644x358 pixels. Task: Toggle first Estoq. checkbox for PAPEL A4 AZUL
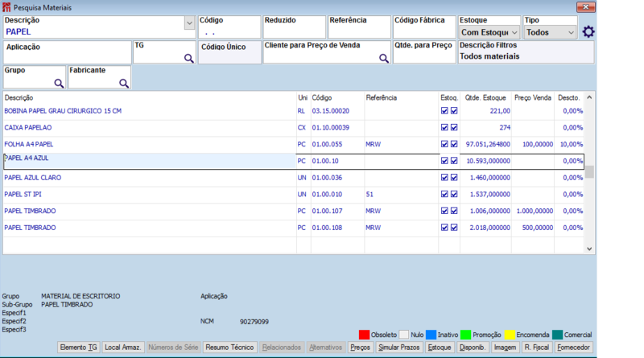[x=444, y=161]
